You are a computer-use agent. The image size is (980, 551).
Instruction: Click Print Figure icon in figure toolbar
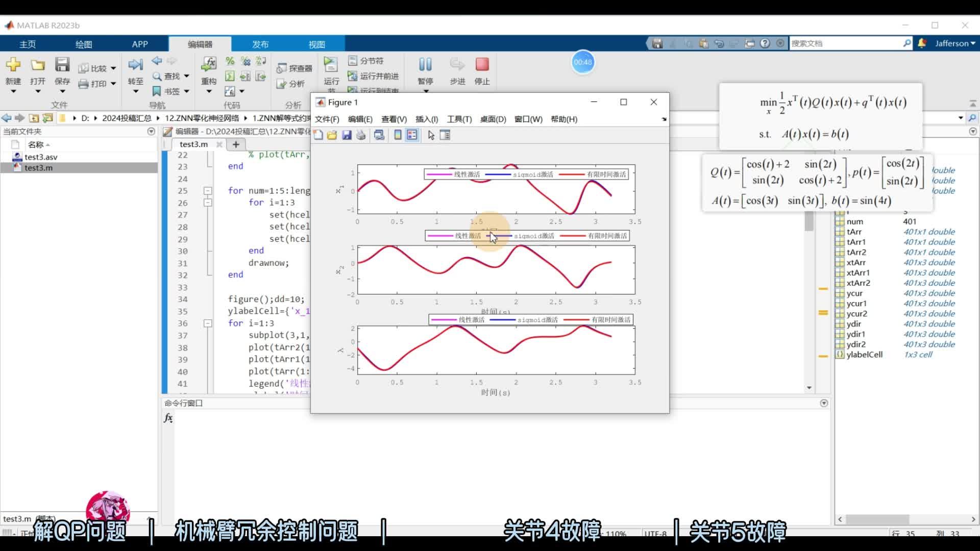pos(361,135)
